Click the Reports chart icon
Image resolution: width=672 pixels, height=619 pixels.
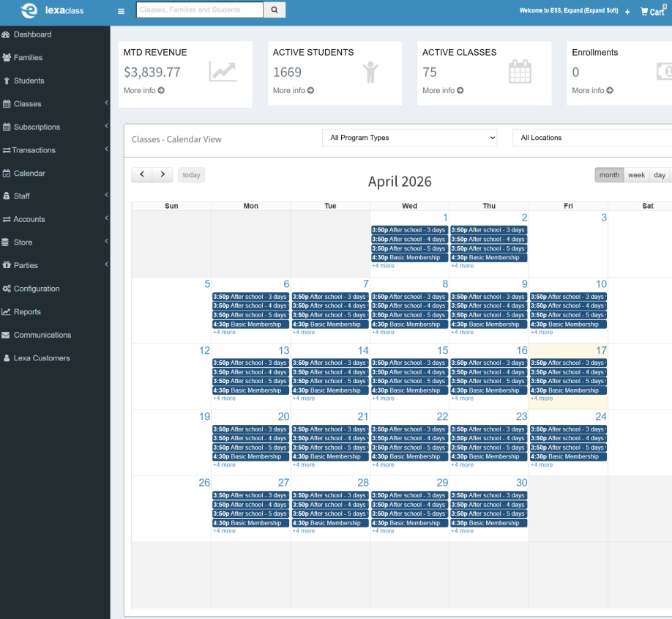pos(6,312)
